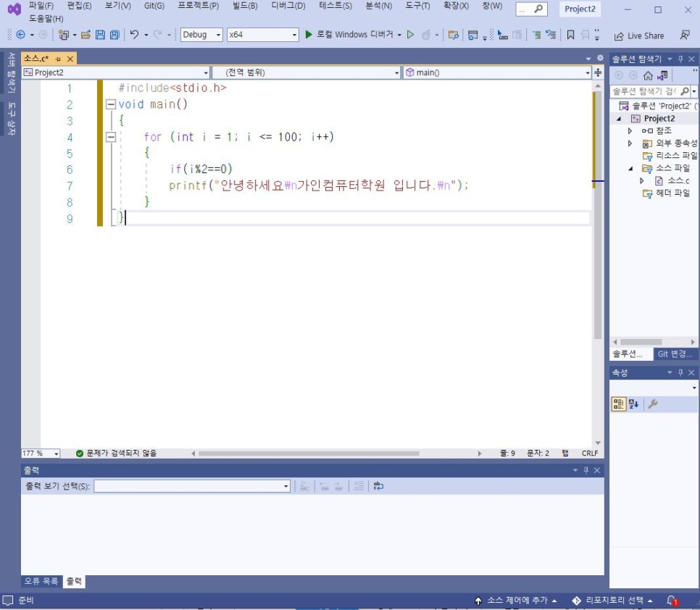Click the search box in the title bar
The width and height of the screenshot is (700, 610).
(531, 9)
